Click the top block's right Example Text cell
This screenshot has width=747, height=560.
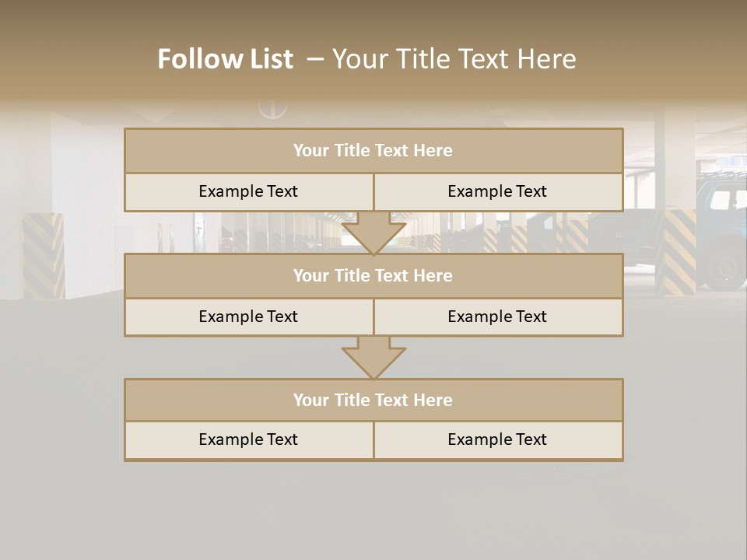click(497, 191)
